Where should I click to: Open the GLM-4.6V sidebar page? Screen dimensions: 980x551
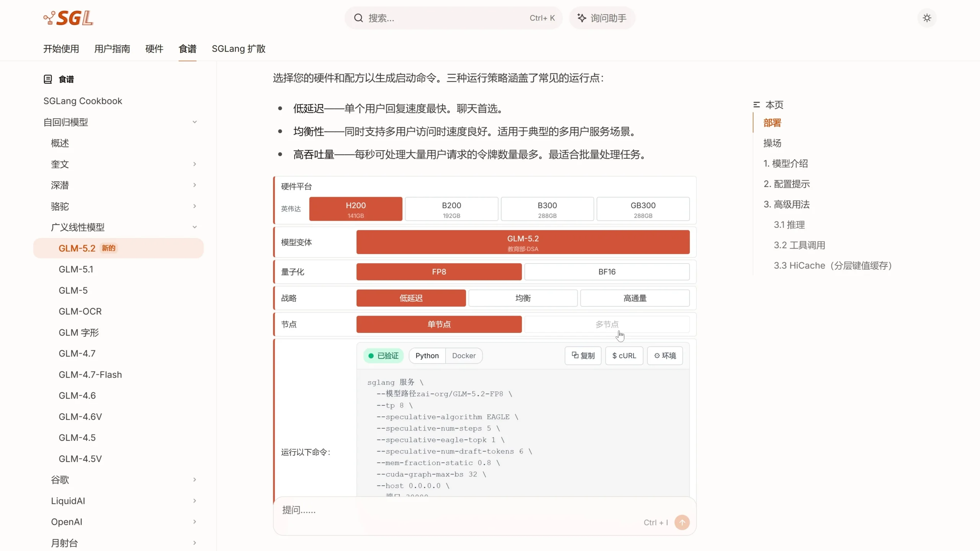[x=80, y=417]
